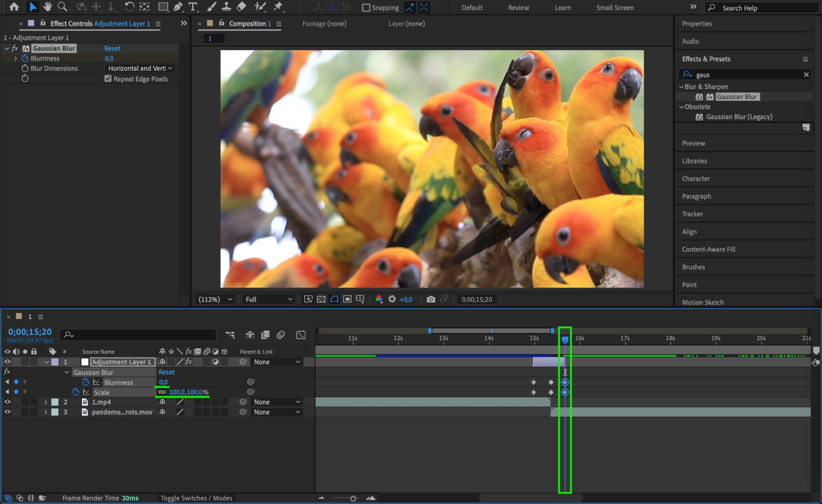Expand the pandemo...rots.mov layer
Image resolution: width=822 pixels, height=504 pixels.
click(46, 412)
